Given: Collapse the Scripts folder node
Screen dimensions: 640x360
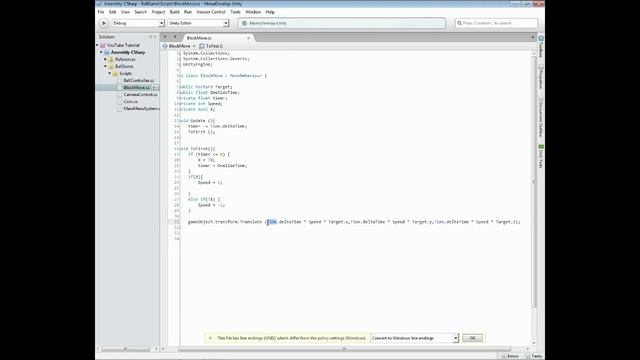Looking at the screenshot, I should point(109,73).
